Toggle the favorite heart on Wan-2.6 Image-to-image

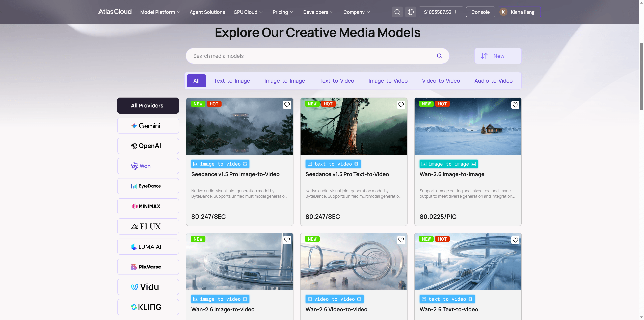515,105
